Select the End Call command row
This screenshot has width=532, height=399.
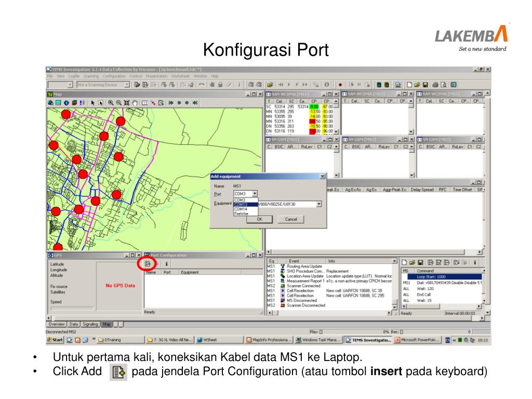[442, 295]
